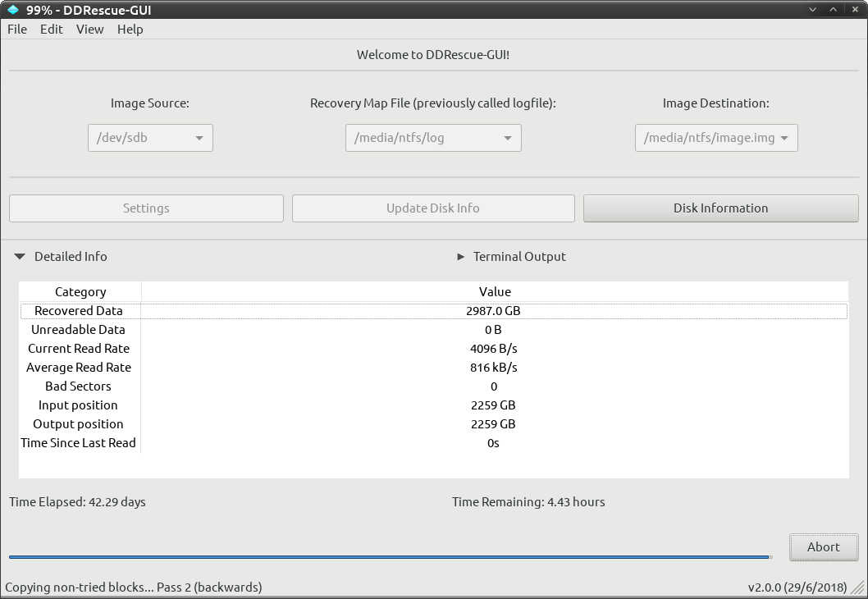
Task: Click the version text v2.0.0 (29/6/2018)
Action: click(797, 588)
